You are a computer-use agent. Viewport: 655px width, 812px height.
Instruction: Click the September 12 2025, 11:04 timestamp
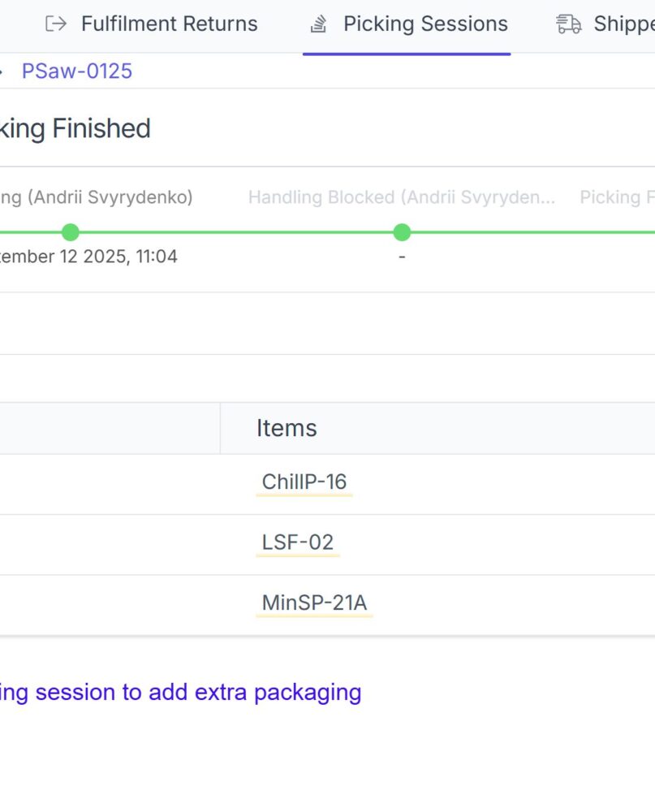88,257
